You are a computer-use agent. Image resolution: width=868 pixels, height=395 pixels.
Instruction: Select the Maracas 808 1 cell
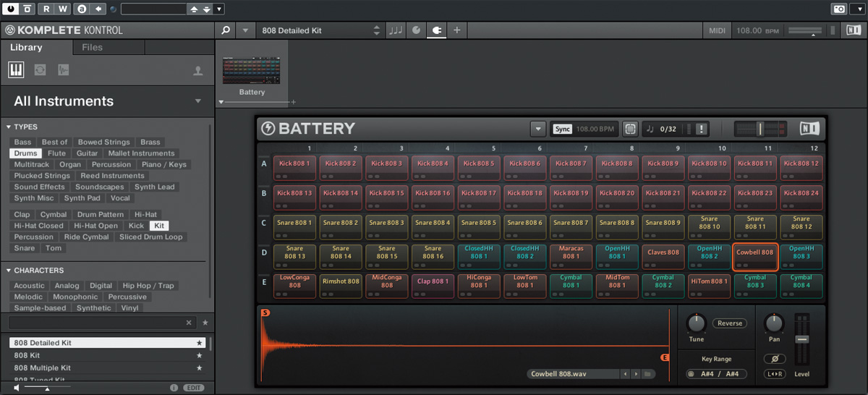571,256
